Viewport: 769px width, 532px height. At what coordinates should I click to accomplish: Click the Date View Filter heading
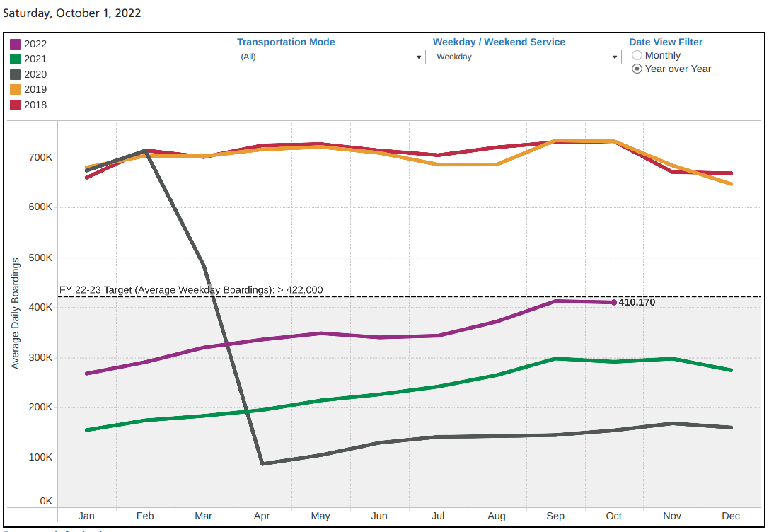666,42
